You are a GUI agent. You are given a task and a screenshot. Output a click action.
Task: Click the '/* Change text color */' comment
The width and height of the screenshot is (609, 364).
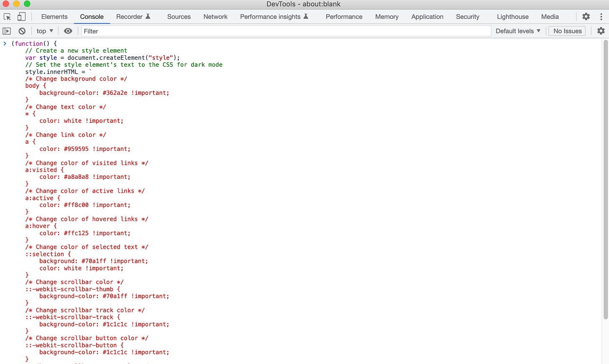(x=66, y=107)
